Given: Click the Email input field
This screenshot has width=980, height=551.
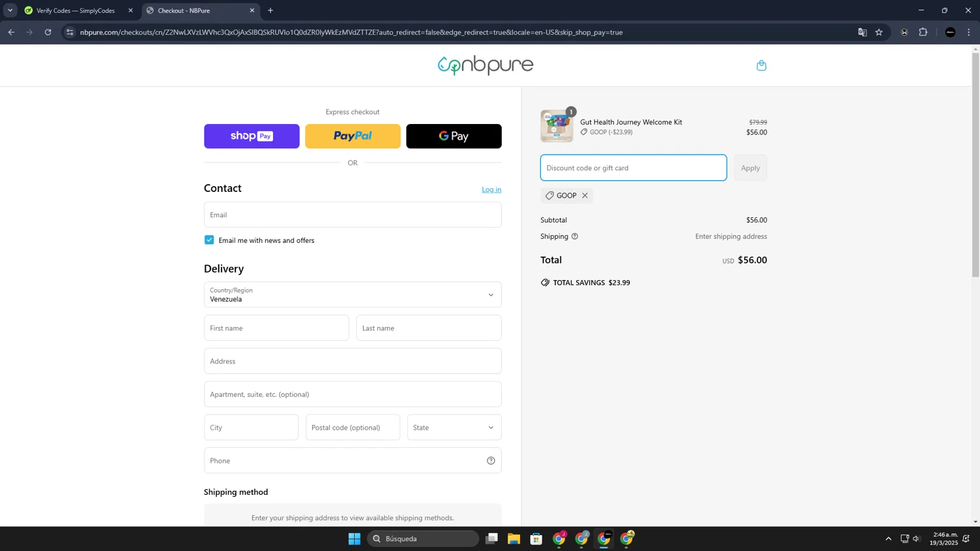Looking at the screenshot, I should pos(353,215).
